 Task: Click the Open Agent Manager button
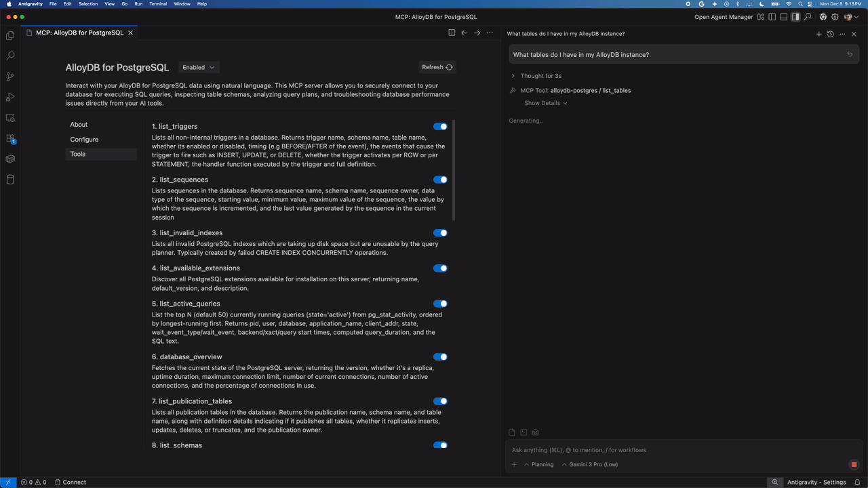click(723, 17)
